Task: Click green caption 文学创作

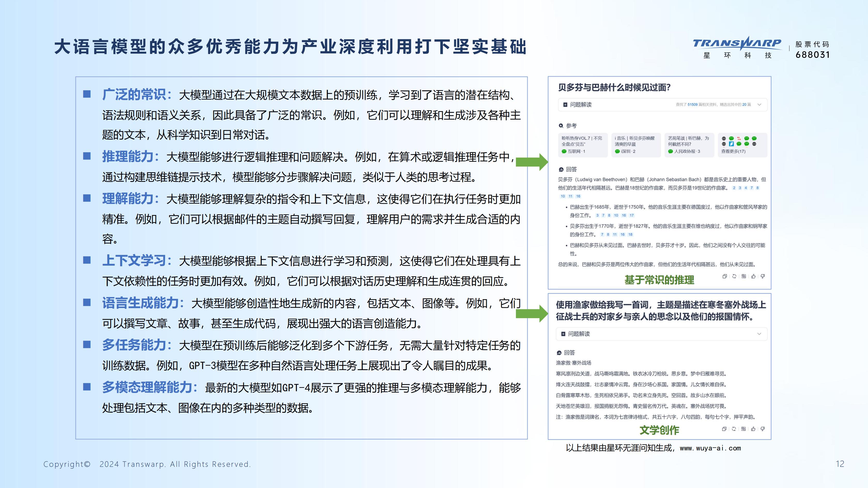Action: tap(659, 430)
